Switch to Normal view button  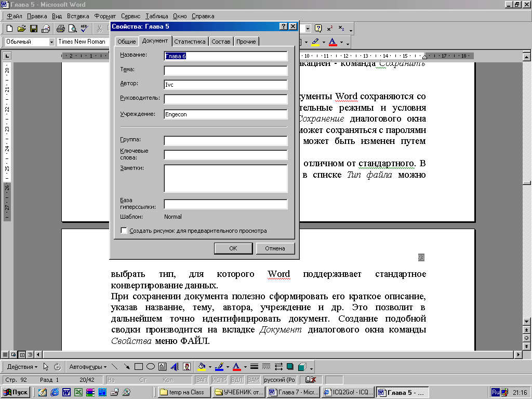(5, 354)
